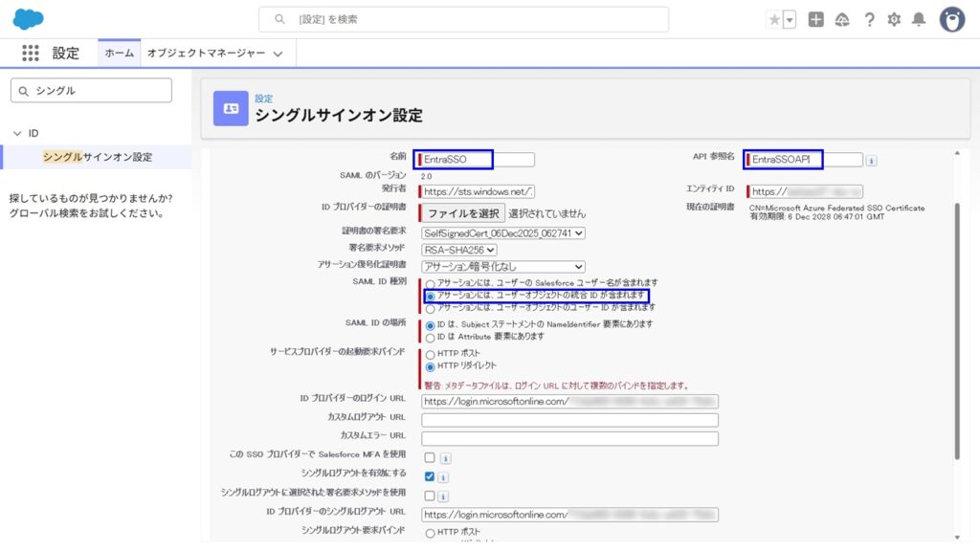The image size is (980, 551).
Task: Open the Setup gear menu
Action: 894,20
